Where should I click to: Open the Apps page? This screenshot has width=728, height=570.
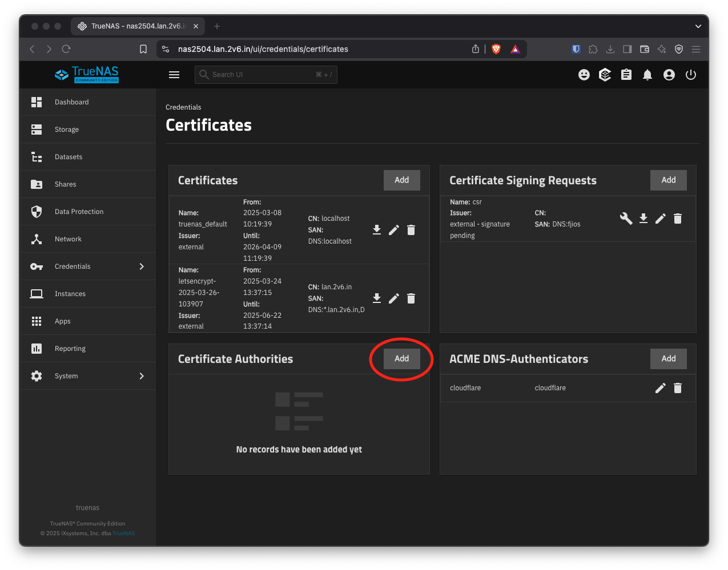point(88,321)
